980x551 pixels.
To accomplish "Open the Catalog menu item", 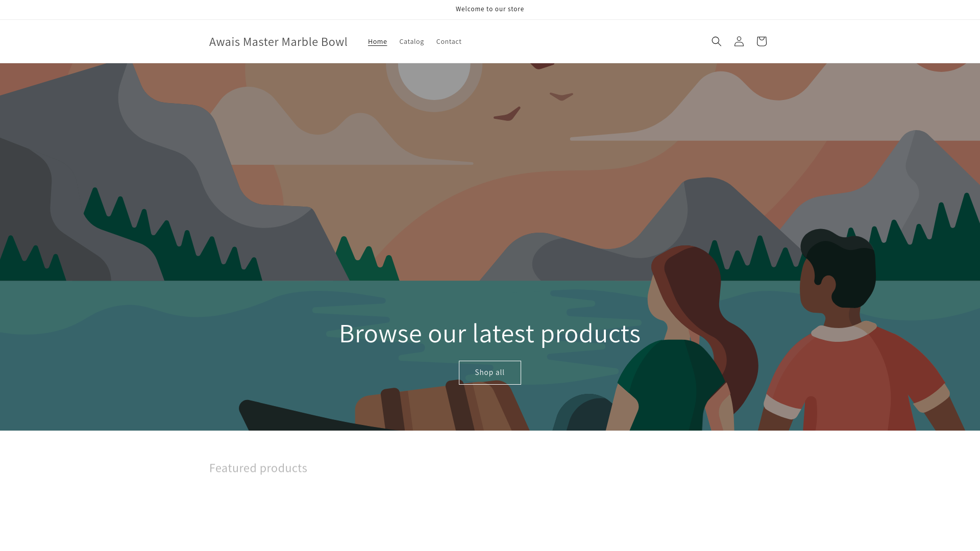I will pos(411,42).
